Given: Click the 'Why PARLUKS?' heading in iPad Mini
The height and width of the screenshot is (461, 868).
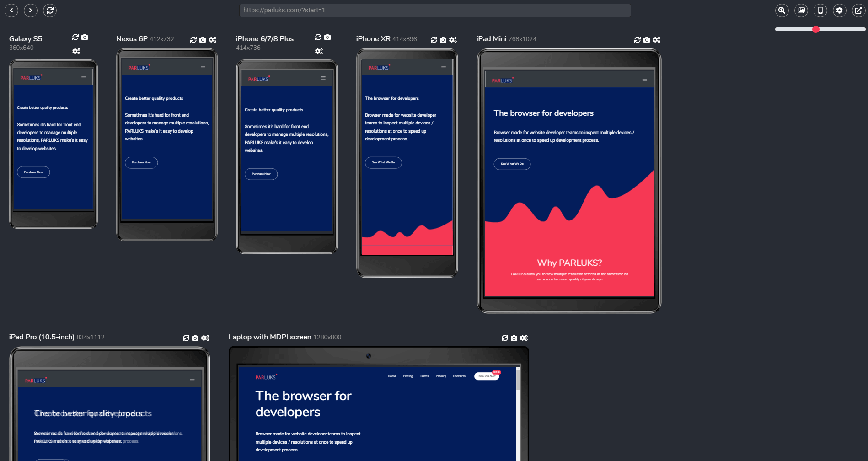Looking at the screenshot, I should pos(569,263).
